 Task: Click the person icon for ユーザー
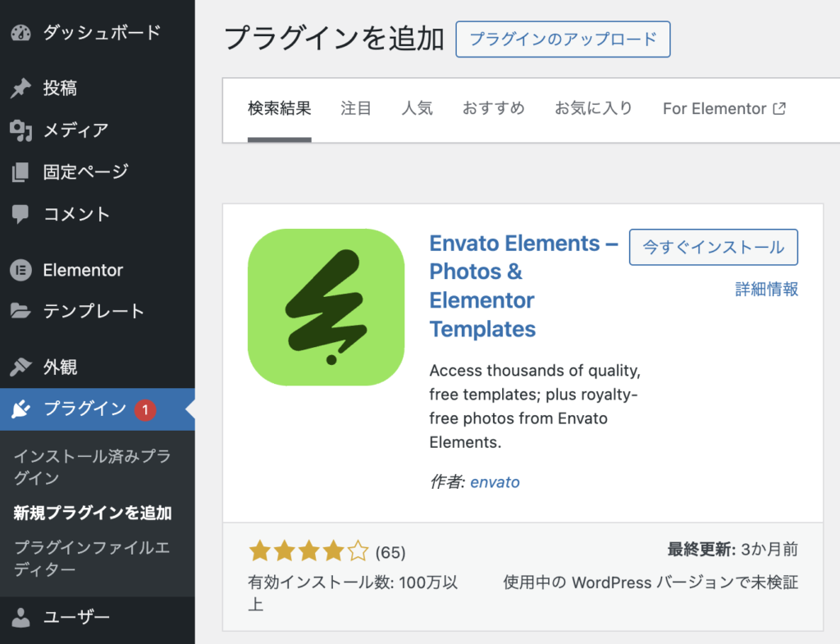point(21,617)
